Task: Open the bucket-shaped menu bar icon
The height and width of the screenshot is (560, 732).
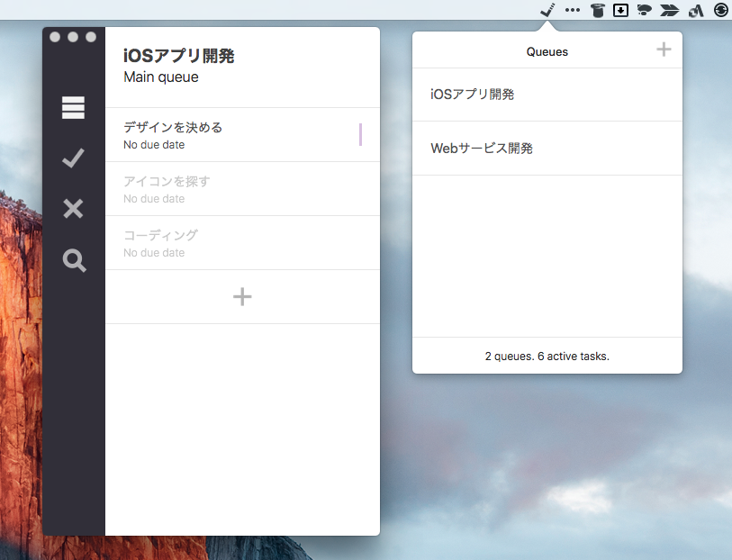Action: point(597,10)
